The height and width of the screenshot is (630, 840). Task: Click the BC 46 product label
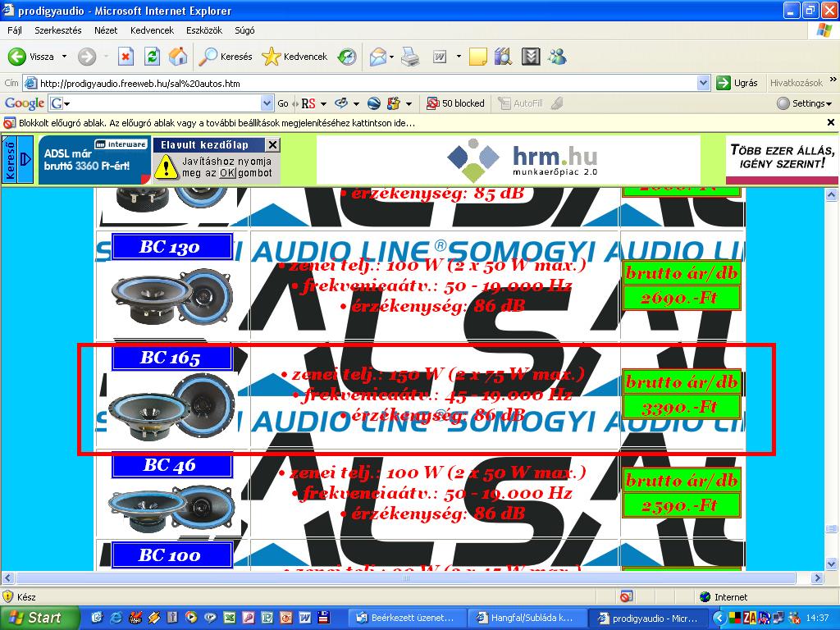pos(172,465)
